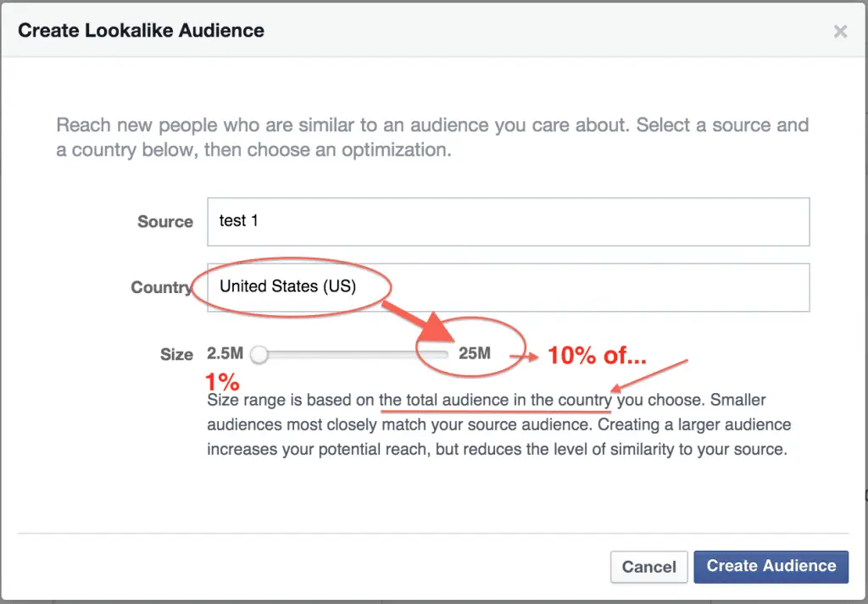Click the Cancel button

[648, 567]
